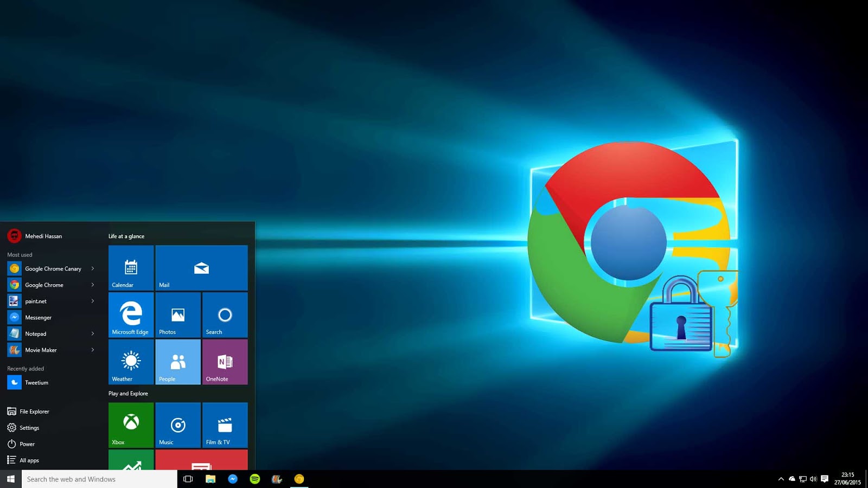Expand paint.net jump list arrow

pyautogui.click(x=93, y=301)
